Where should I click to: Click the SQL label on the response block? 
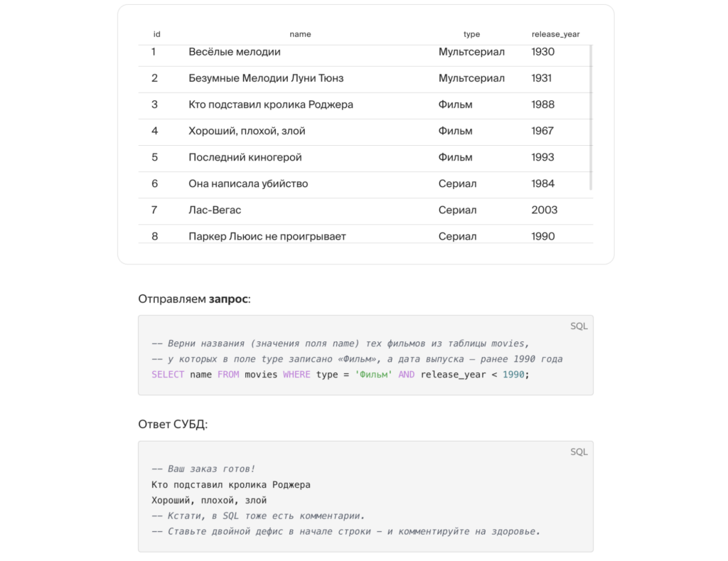pos(579,452)
